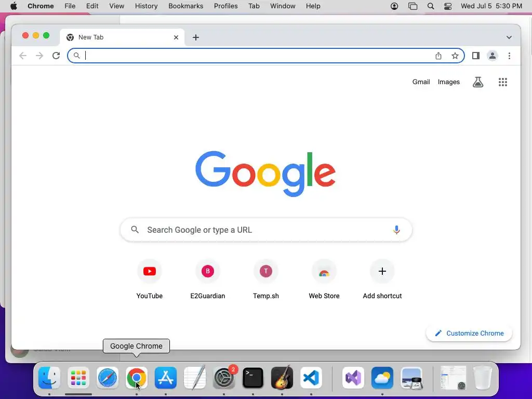
Task: Show the date and time panel
Action: pos(491,6)
